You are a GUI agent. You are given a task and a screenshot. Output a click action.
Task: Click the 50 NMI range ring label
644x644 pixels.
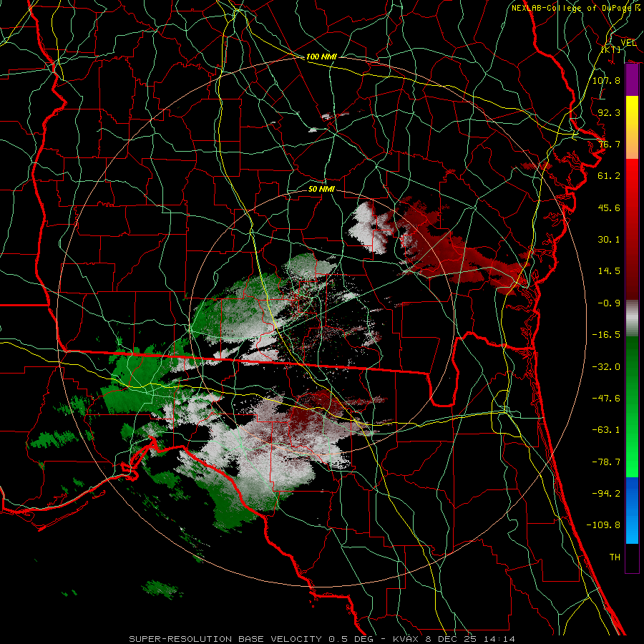321,190
